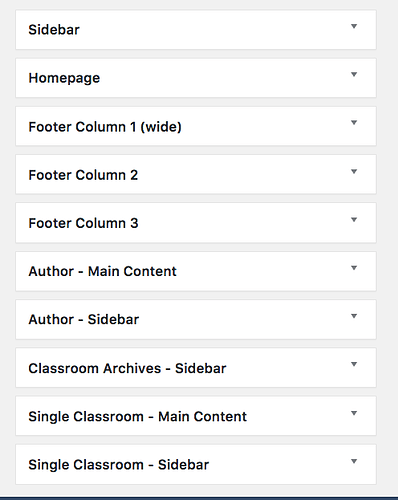Click the Classroom Archives - Sidebar heading

(x=127, y=368)
